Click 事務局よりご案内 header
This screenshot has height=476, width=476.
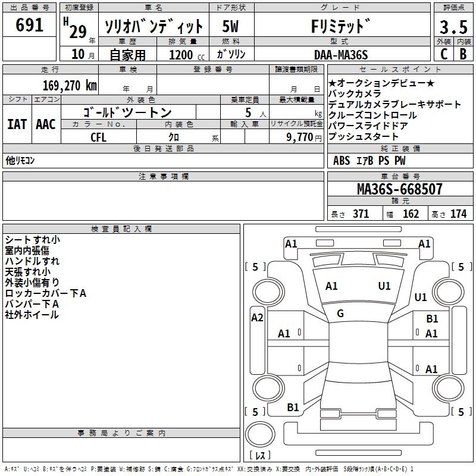(x=121, y=433)
